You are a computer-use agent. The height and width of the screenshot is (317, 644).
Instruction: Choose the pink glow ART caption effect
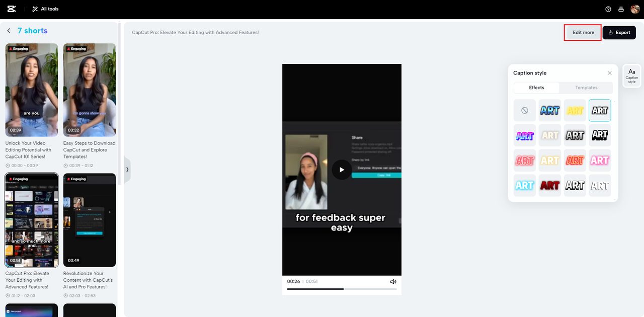(x=600, y=161)
